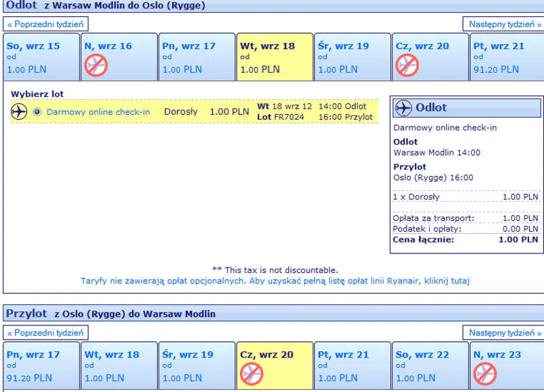This screenshot has height=392, width=544.
Task: Click Opłata za transport line
Action: click(x=465, y=218)
